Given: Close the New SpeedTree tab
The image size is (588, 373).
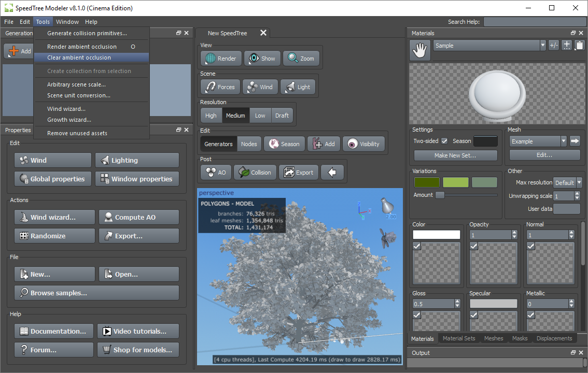Looking at the screenshot, I should [x=263, y=33].
